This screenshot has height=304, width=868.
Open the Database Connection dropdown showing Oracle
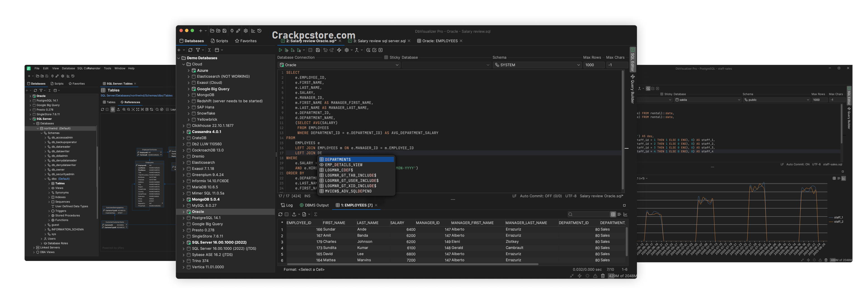(339, 65)
